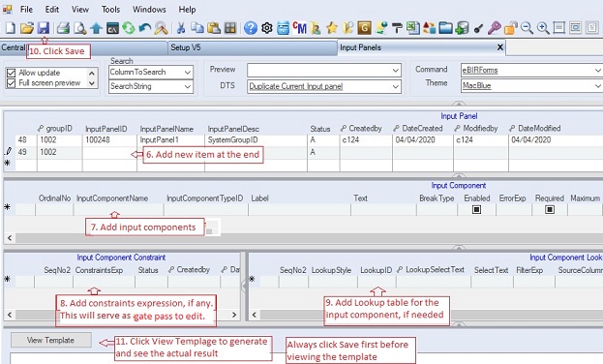Viewport: 603px width, 364px height.
Task: Click the blue Undo arrow icon
Action: (x=145, y=28)
